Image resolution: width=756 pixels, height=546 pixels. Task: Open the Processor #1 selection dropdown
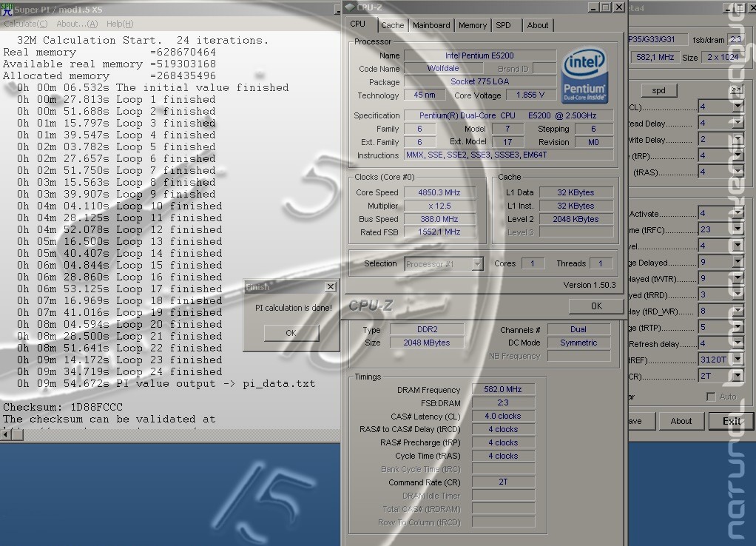click(477, 264)
